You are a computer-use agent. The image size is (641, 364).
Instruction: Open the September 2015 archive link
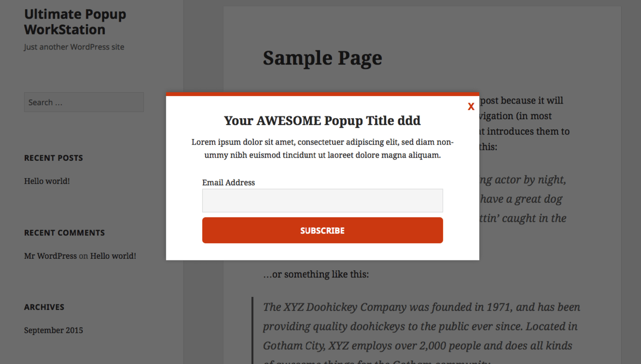[x=54, y=330]
